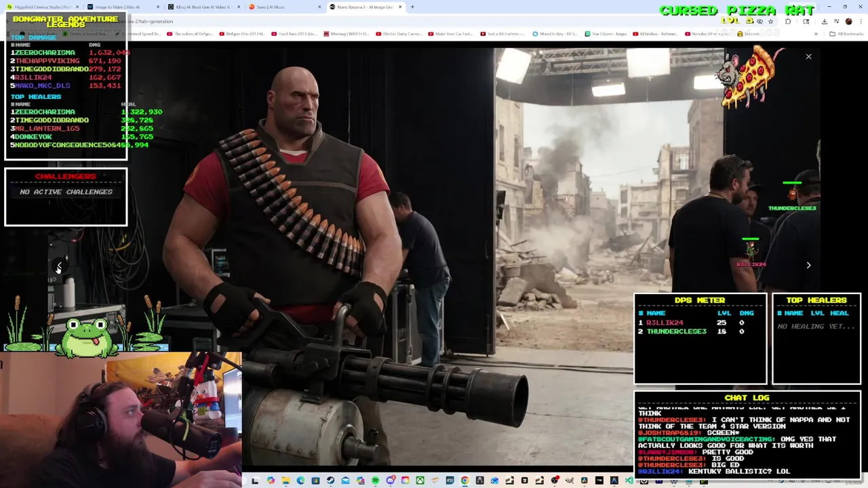Open Chrome downloads
Screen dimensions: 868x488
[824, 21]
